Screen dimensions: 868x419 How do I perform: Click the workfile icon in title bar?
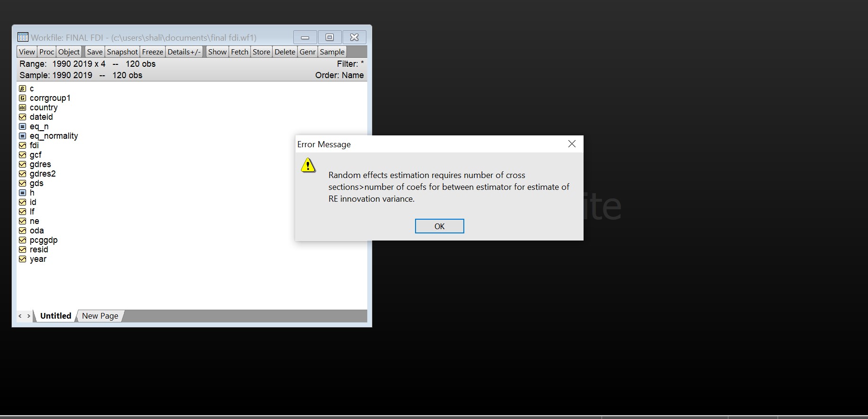(x=23, y=37)
